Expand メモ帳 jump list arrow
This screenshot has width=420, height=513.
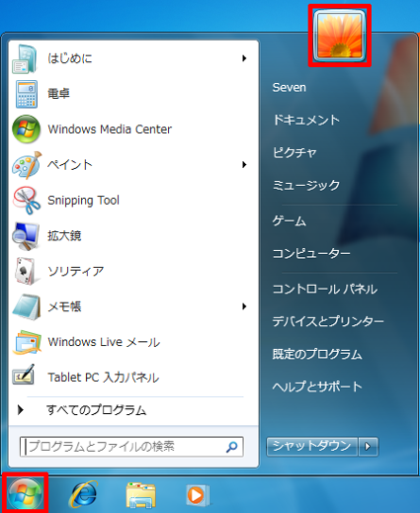click(244, 306)
